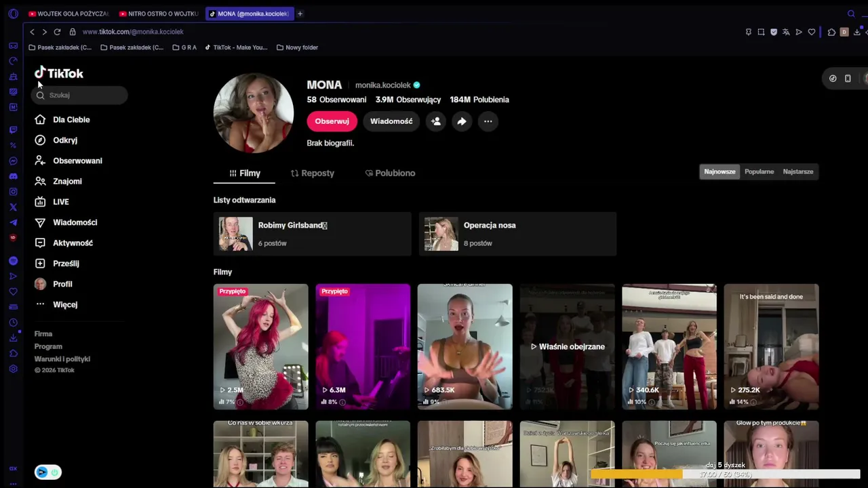Switch to the WOJTEK GOLA POŻYCZA browser tab

pyautogui.click(x=68, y=14)
